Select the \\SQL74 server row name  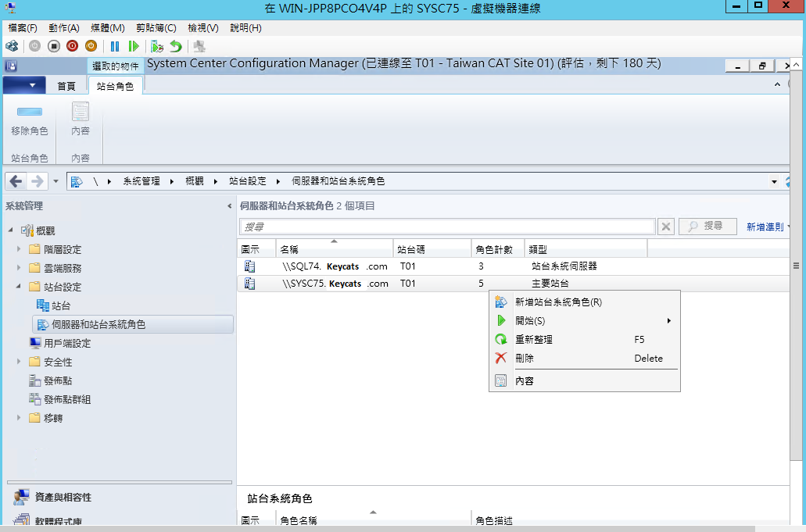click(x=335, y=266)
